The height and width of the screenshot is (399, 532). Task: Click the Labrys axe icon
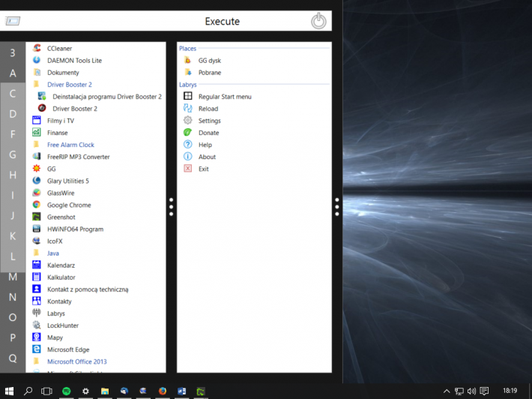pos(37,313)
